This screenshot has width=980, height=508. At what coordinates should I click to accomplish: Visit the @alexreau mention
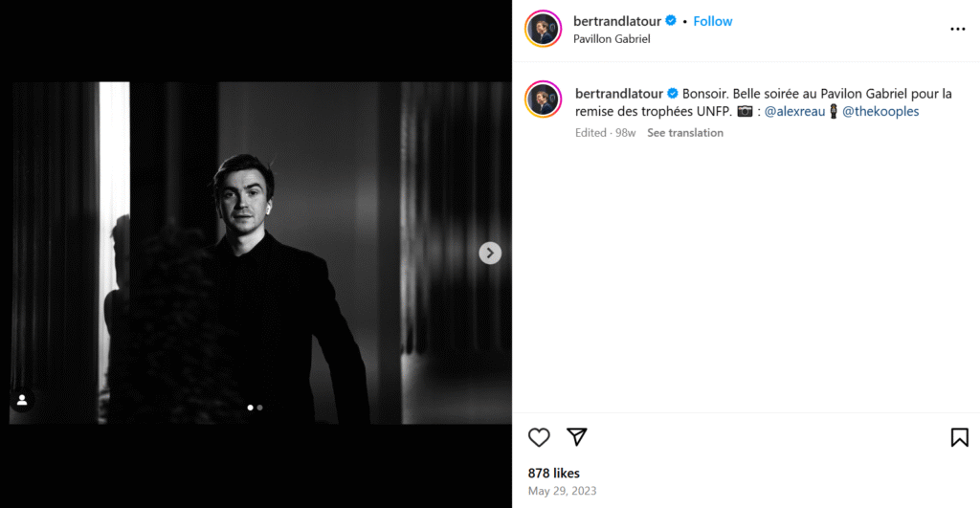point(794,111)
